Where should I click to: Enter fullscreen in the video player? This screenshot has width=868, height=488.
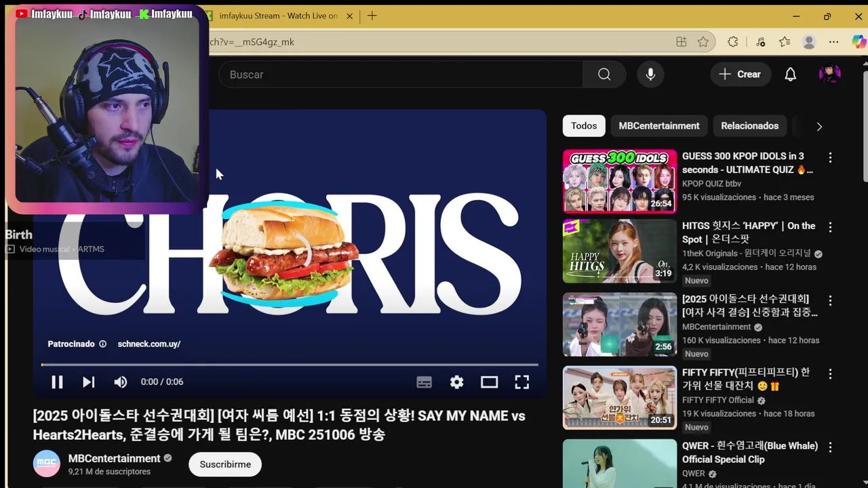(521, 382)
